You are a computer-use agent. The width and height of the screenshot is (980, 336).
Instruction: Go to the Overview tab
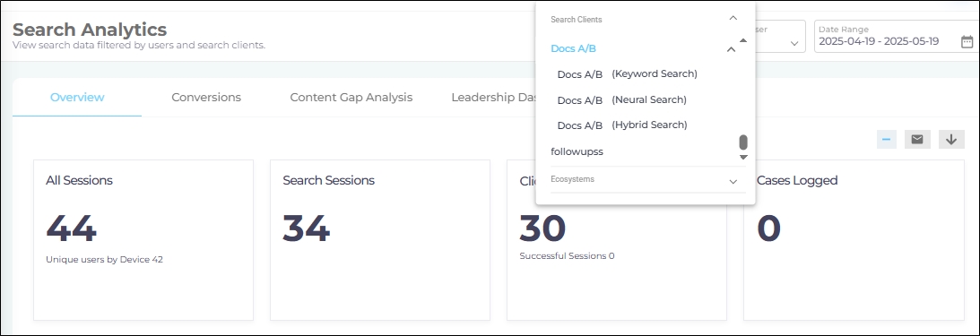pos(77,98)
